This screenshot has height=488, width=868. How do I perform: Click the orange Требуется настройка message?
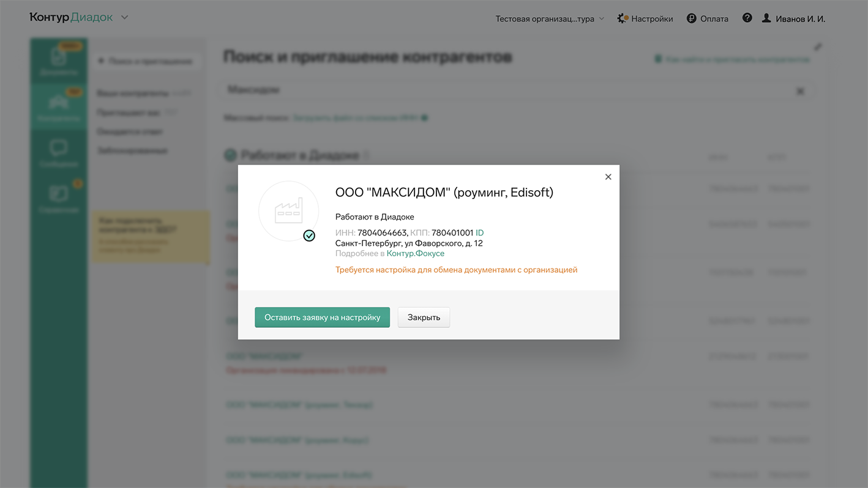click(456, 270)
